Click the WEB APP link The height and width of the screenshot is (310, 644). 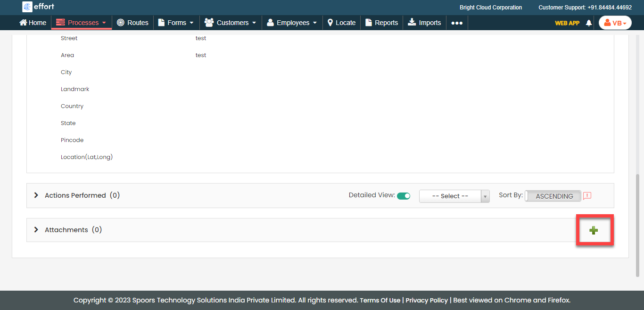[x=567, y=23]
